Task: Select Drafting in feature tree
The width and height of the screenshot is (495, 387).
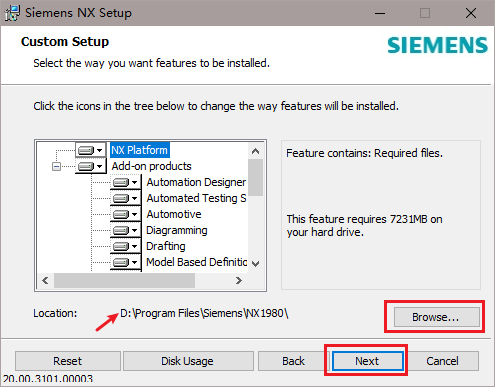Action: click(x=166, y=246)
